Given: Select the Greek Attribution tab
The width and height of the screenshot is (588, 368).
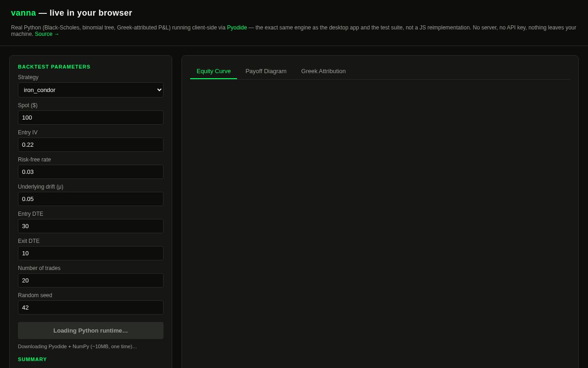Looking at the screenshot, I should [x=323, y=71].
